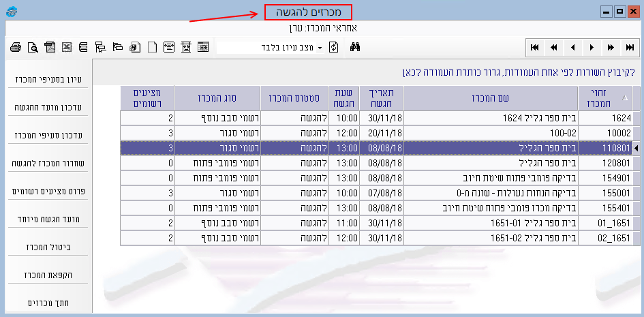The width and height of the screenshot is (644, 317).
Task: Click the Excel export icon
Action: (67, 47)
